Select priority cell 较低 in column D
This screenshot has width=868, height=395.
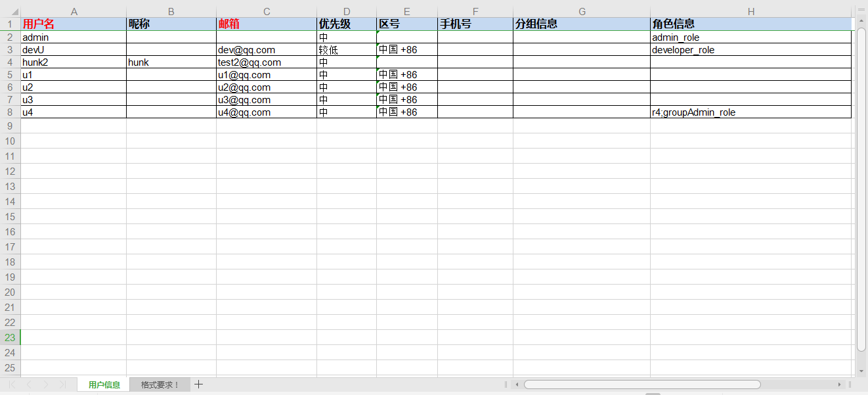[x=346, y=50]
